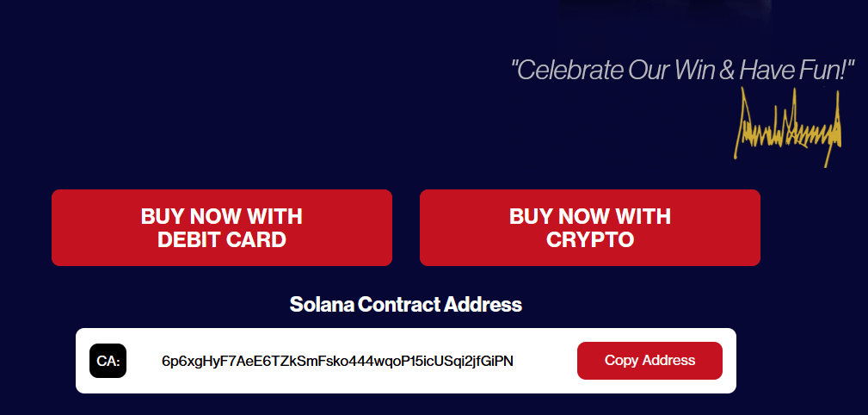This screenshot has height=415, width=868.
Task: Click Buy Now With Debit Card
Action: tap(222, 227)
